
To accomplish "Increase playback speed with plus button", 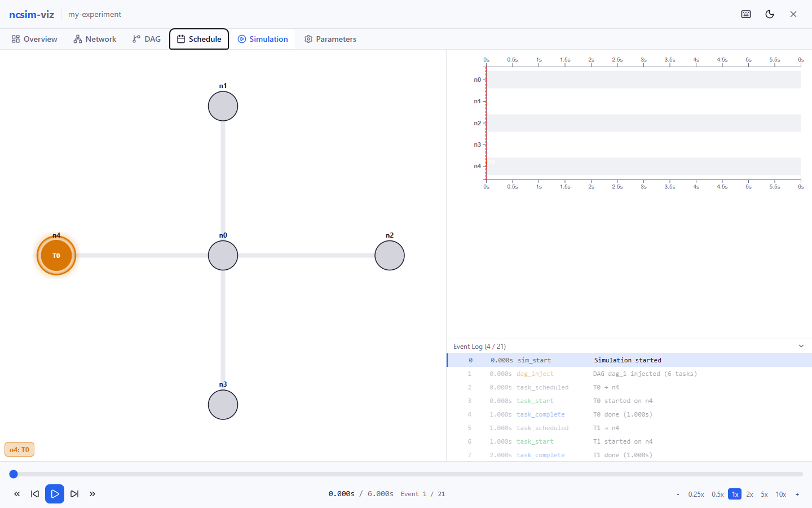I will (x=797, y=494).
